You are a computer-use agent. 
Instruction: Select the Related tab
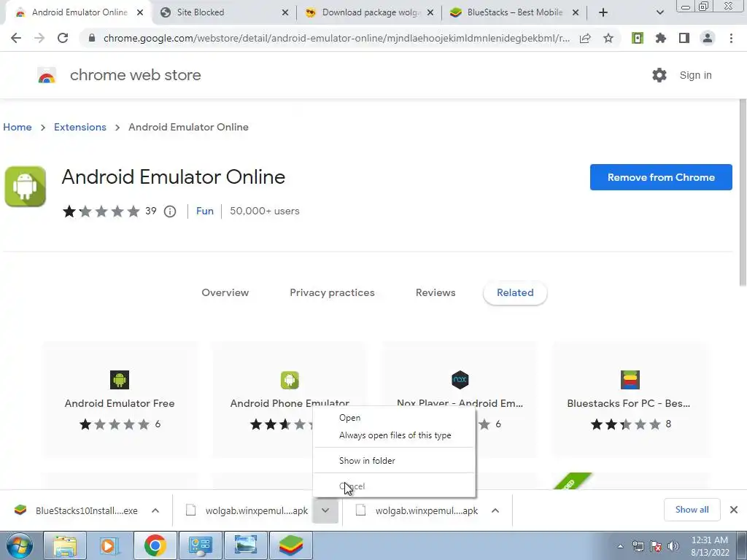(515, 292)
